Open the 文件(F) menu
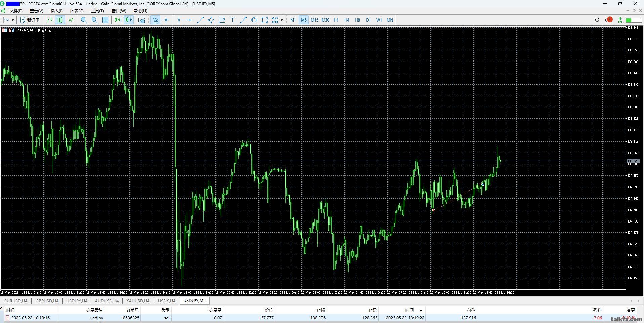 tap(16, 11)
